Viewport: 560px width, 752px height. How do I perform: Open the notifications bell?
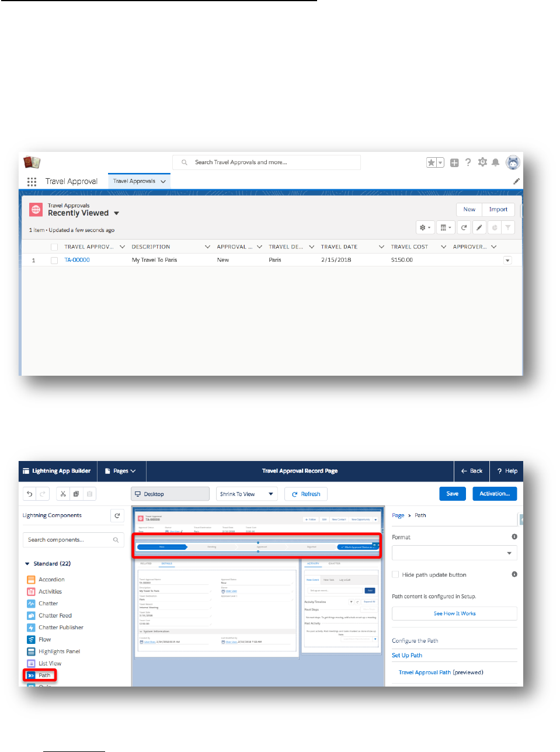click(x=495, y=162)
